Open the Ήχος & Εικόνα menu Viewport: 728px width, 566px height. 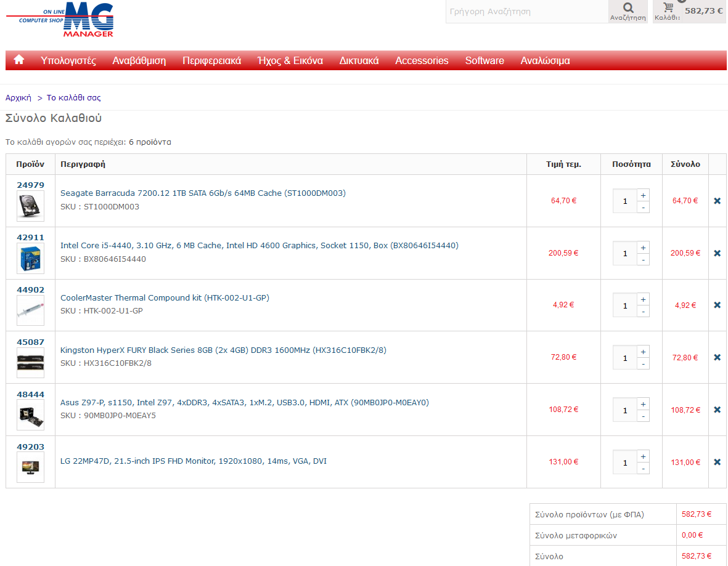coord(290,61)
